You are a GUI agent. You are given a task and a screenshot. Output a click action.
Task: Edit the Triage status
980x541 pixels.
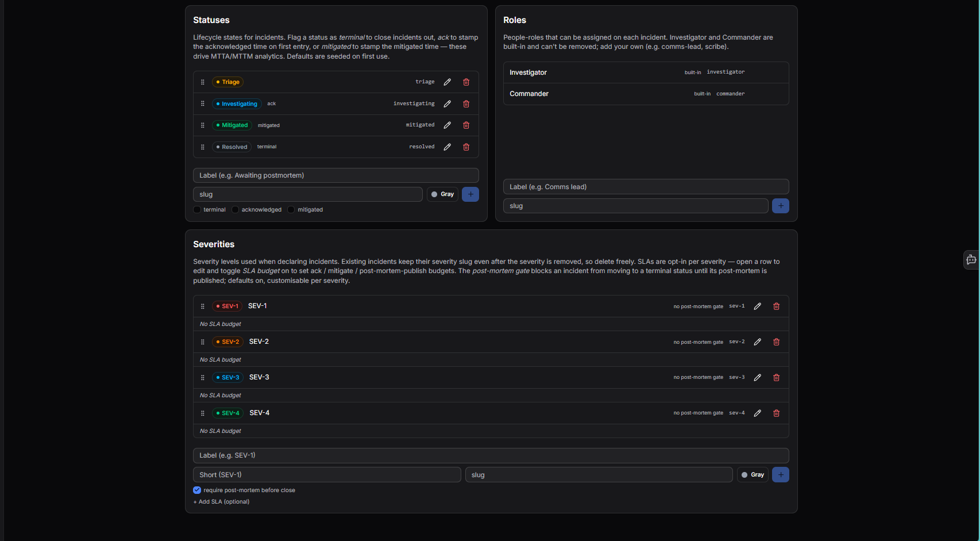point(447,82)
